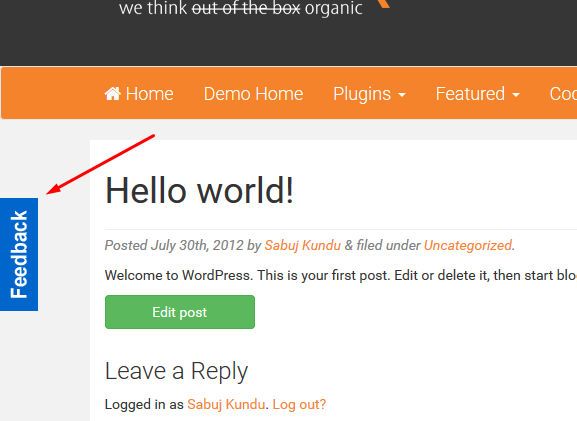This screenshot has height=421, width=577.
Task: Select the Leave a Reply heading
Action: click(176, 371)
